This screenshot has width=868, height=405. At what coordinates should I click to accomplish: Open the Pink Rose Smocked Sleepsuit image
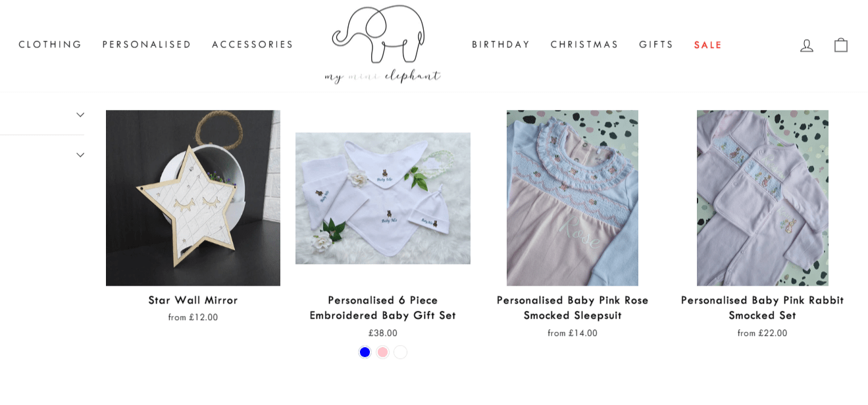[x=573, y=198]
